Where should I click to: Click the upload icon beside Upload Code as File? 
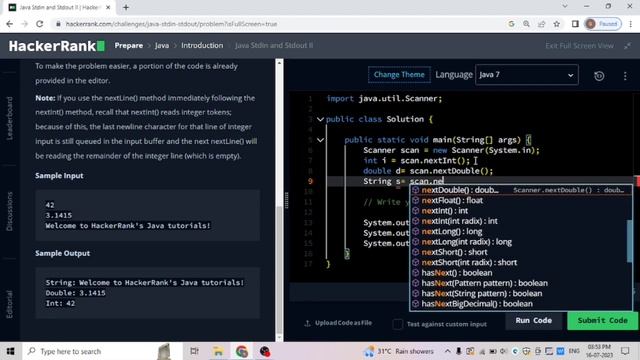[307, 323]
